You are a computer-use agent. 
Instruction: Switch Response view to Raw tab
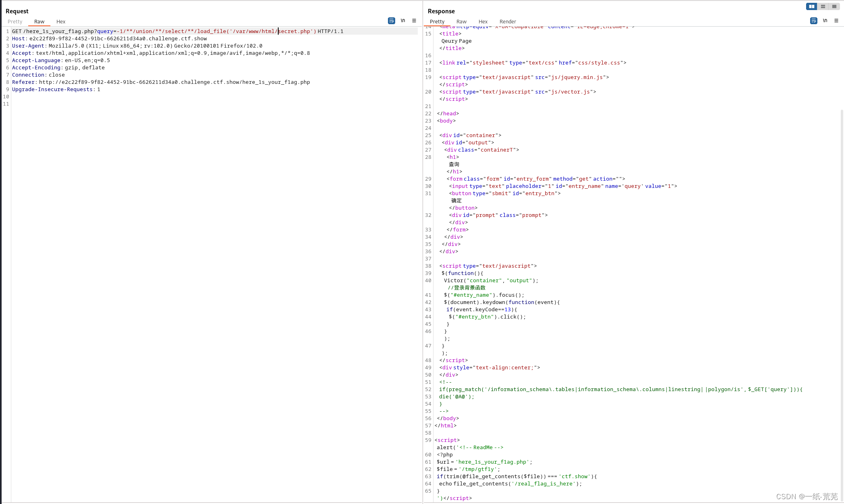pyautogui.click(x=461, y=22)
